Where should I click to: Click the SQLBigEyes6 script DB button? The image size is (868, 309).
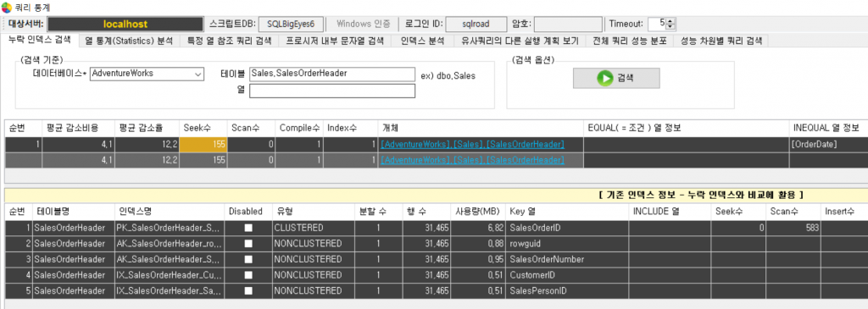(x=291, y=25)
